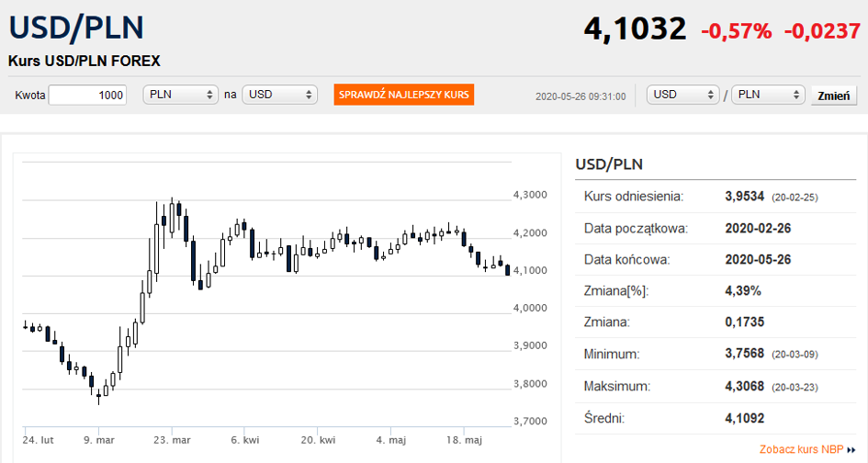Click the USD/PLN page heading
Screen dimensions: 868x463
76,28
